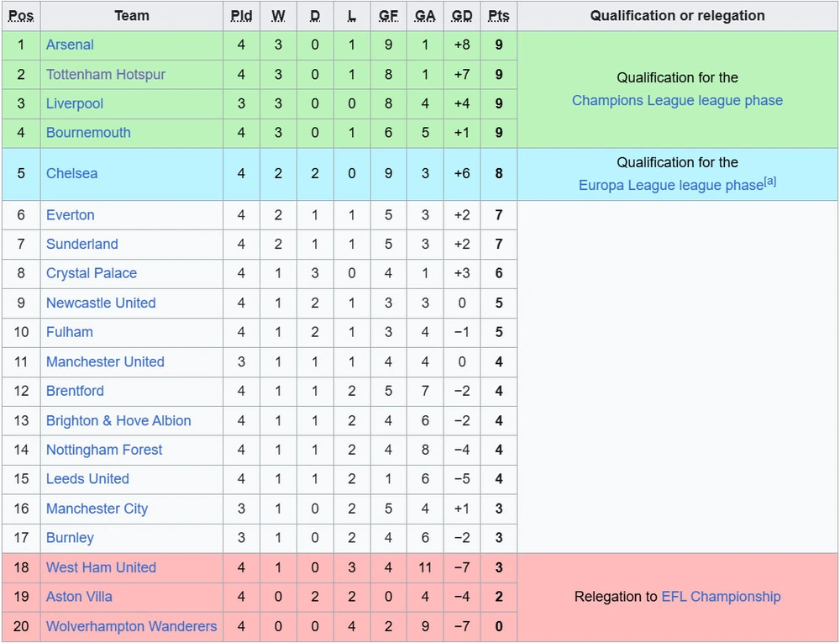This screenshot has height=643, width=840.
Task: Open the Arsenal team link
Action: click(x=70, y=45)
